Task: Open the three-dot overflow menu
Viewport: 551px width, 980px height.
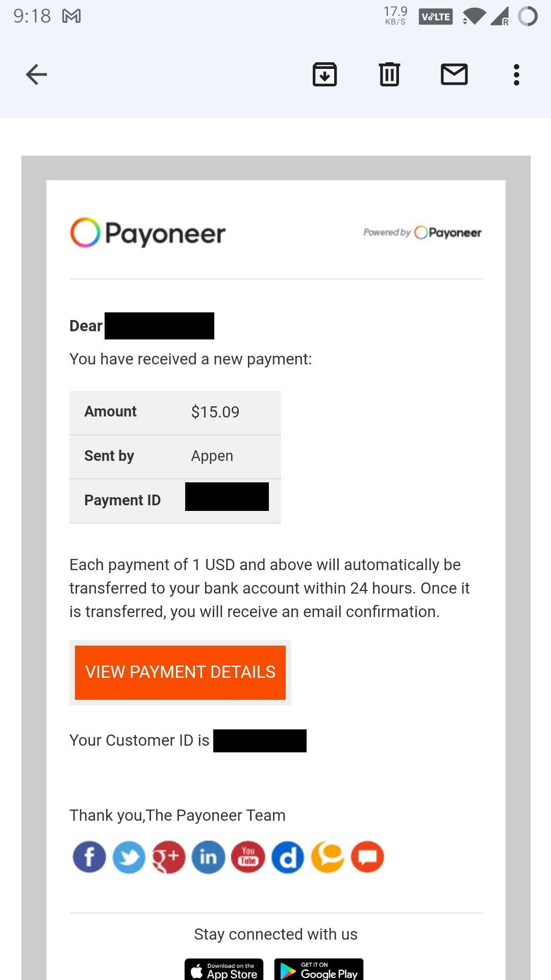Action: [516, 75]
